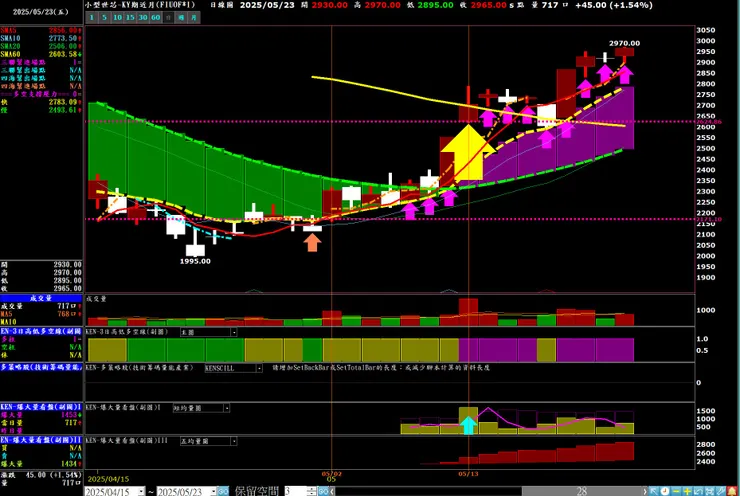Click the 多空支撐壓力 indicator row

(42, 94)
